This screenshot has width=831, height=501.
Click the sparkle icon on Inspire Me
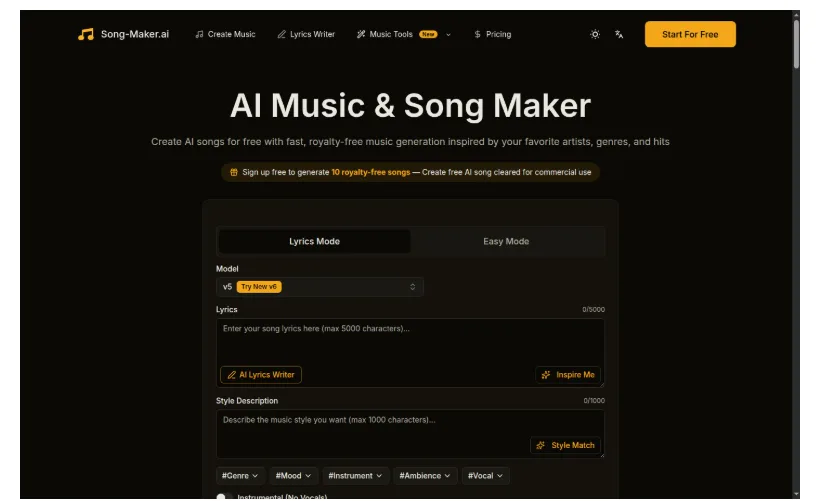tap(546, 375)
